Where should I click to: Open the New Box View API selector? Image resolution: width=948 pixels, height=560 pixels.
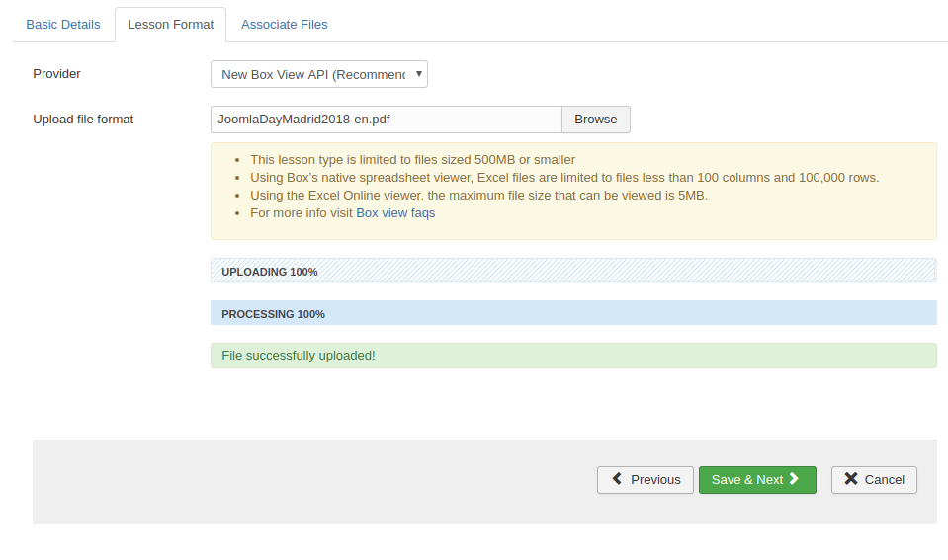[x=312, y=74]
